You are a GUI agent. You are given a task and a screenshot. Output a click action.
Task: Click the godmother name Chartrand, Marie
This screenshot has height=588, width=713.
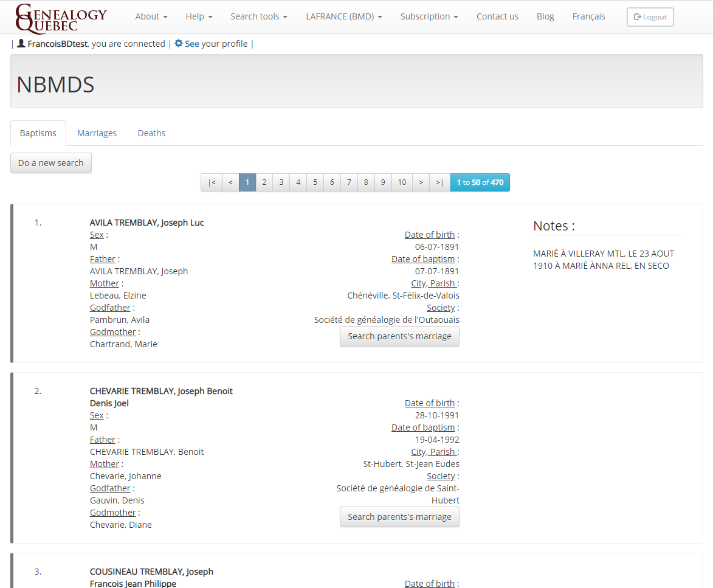[x=123, y=344]
